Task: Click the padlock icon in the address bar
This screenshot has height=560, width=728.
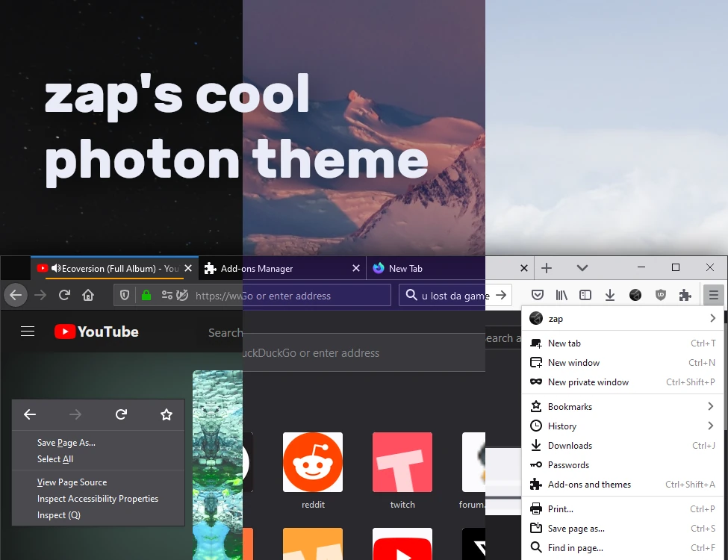Action: click(x=148, y=295)
